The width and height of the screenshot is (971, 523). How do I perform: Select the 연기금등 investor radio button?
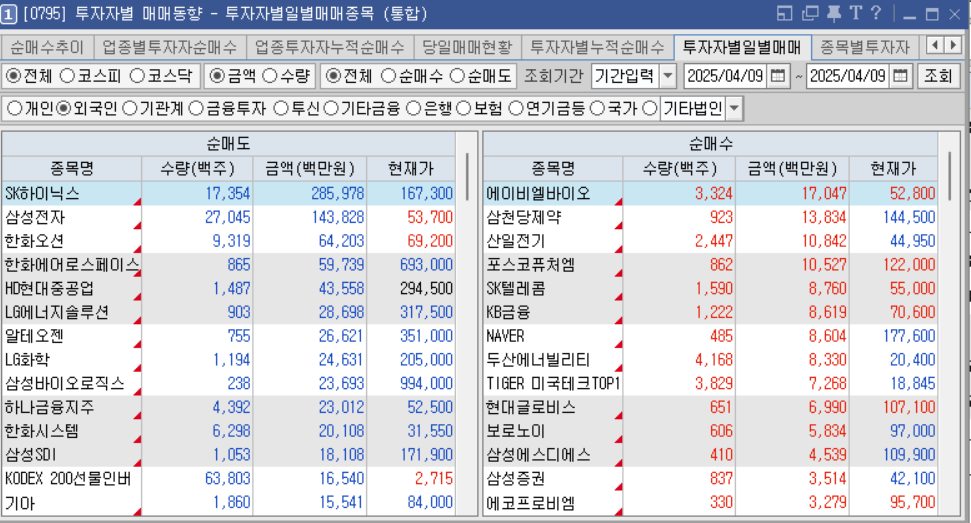click(516, 109)
